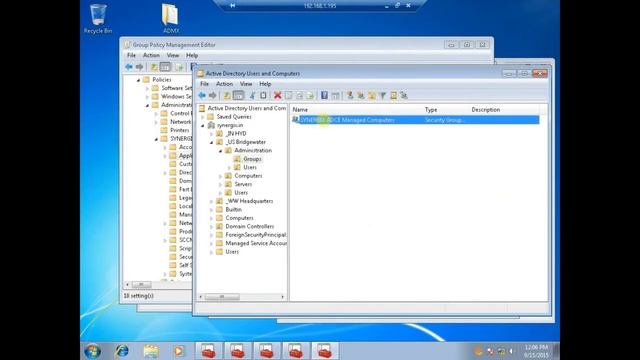The height and width of the screenshot is (360, 640).
Task: Sort by the Description column header
Action: coord(504,110)
